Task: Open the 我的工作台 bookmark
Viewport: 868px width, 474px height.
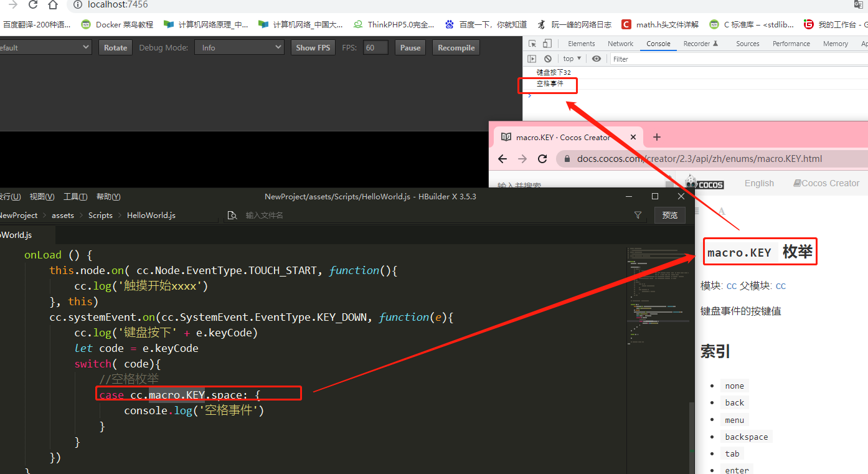Action: click(836, 25)
